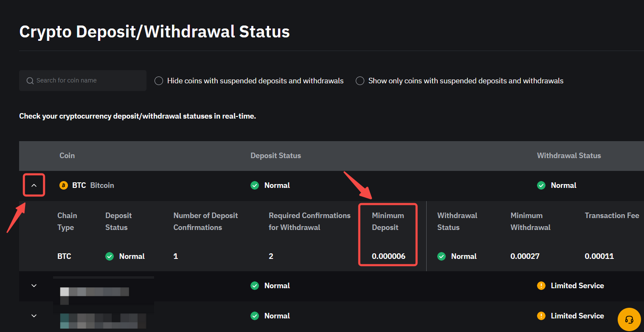Expand the first blurred coin row below Bitcoin
This screenshot has width=644, height=332.
point(34,286)
